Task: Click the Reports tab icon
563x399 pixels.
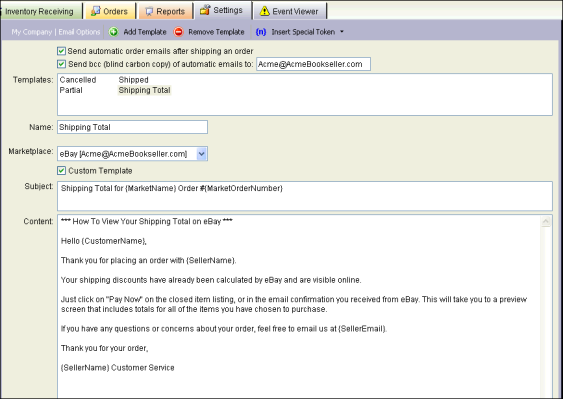Action: point(149,11)
